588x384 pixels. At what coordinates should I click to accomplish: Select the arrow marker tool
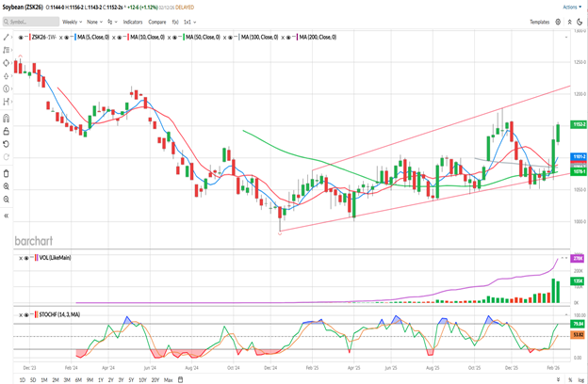coord(6,76)
